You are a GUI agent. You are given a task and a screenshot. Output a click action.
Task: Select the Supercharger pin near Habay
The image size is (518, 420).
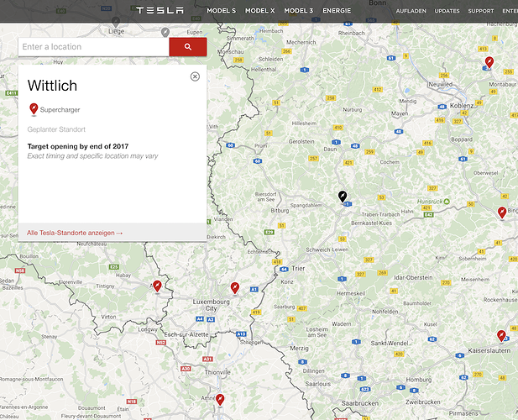point(157,286)
